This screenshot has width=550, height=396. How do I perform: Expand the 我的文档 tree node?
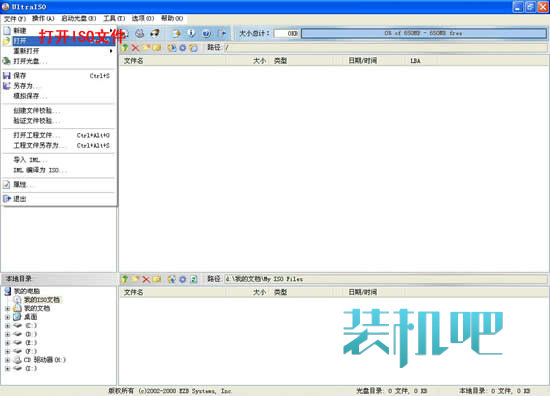pos(7,309)
